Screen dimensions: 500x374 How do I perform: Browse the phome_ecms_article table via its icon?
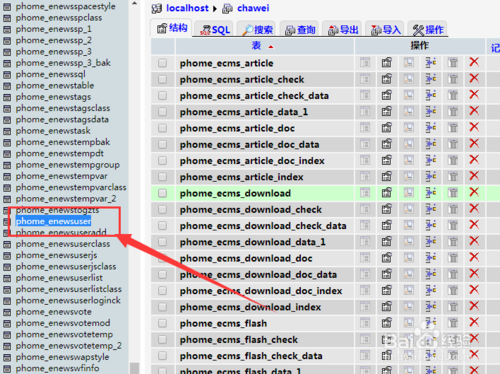(365, 63)
